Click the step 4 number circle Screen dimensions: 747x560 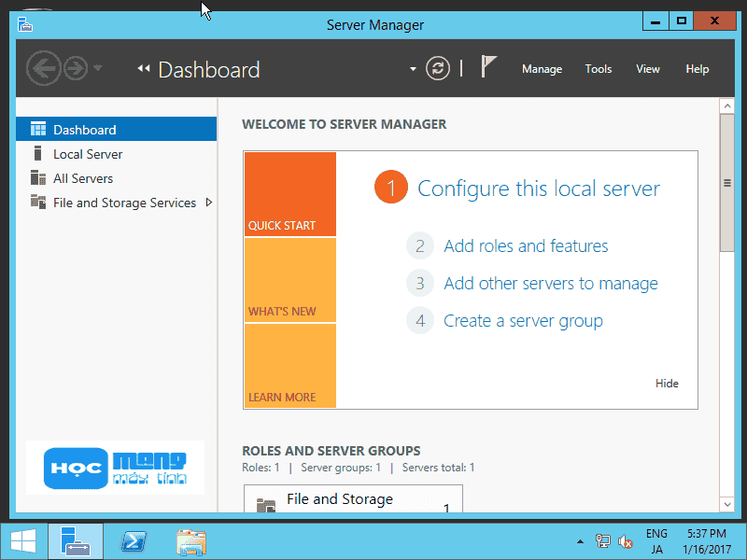click(419, 320)
